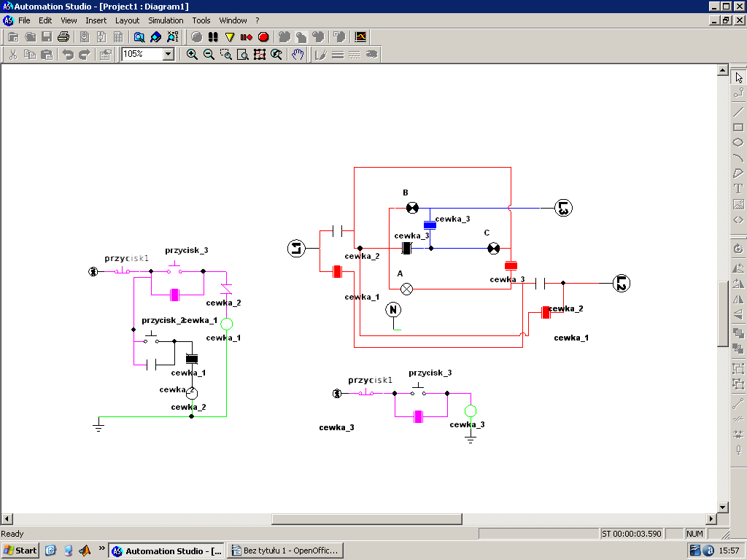Select the Pan hand tool
Viewport: 747px width, 560px height.
coord(298,54)
